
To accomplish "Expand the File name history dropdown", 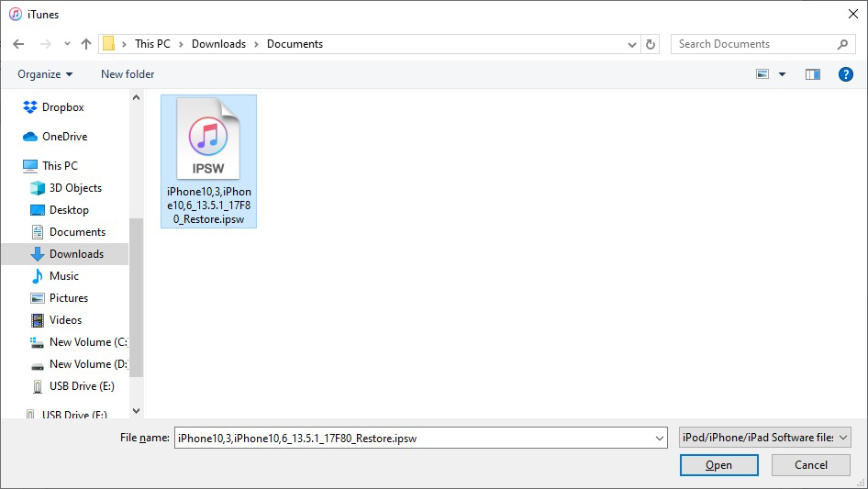I will (x=660, y=439).
